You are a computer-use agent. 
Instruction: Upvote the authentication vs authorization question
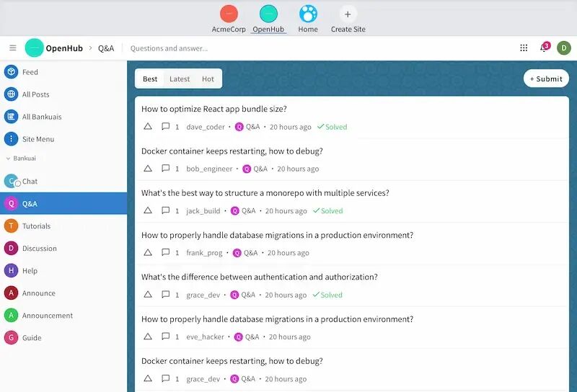click(x=148, y=295)
